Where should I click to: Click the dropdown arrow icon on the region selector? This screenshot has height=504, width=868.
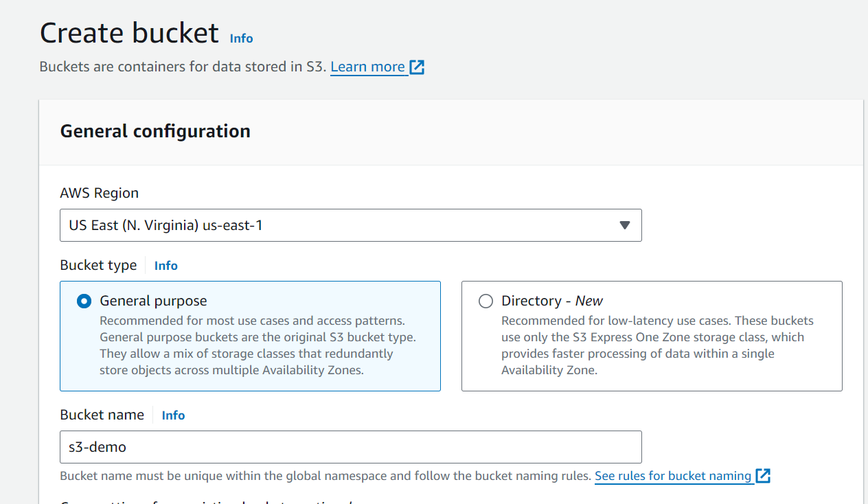tap(624, 225)
